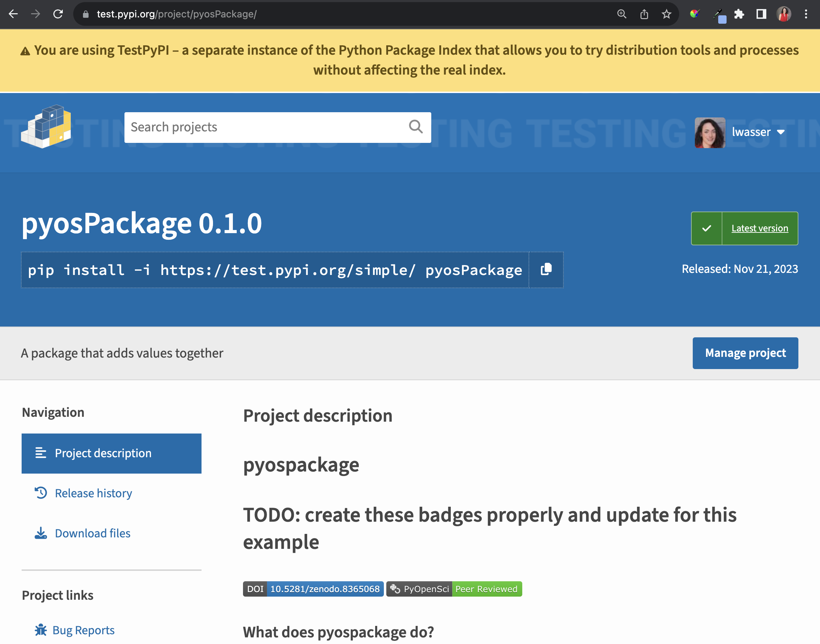
Task: Share this page via the share icon
Action: click(x=644, y=14)
